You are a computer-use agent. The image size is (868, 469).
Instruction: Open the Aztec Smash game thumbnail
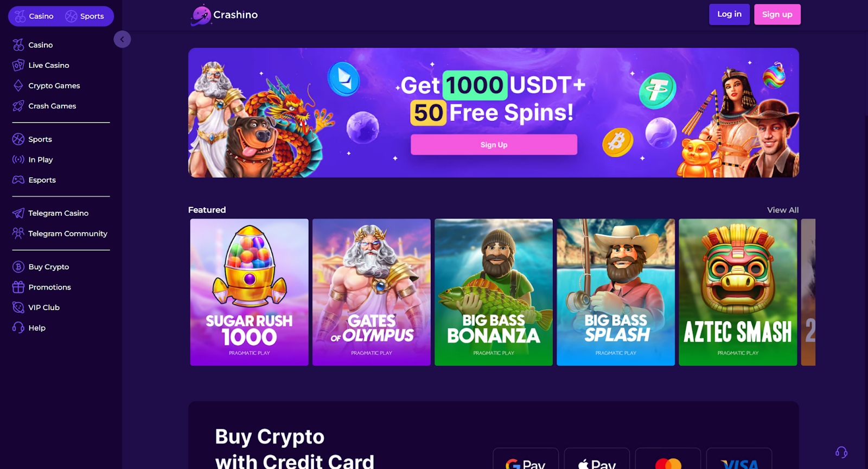(x=738, y=292)
